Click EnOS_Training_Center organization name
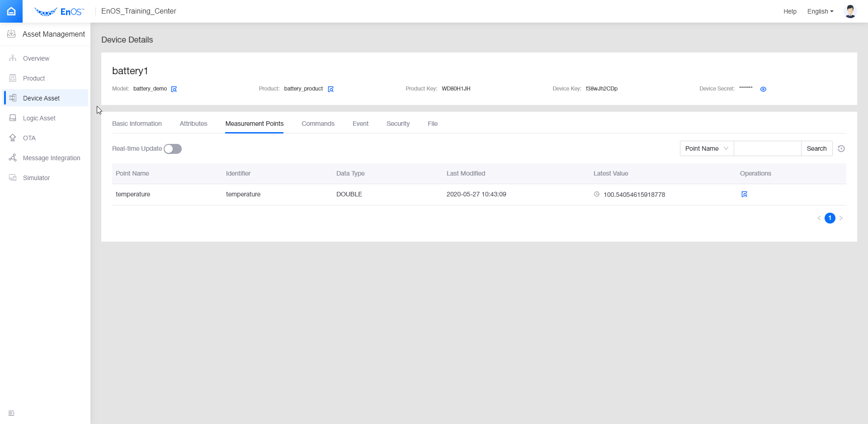This screenshot has height=424, width=868. (x=139, y=11)
